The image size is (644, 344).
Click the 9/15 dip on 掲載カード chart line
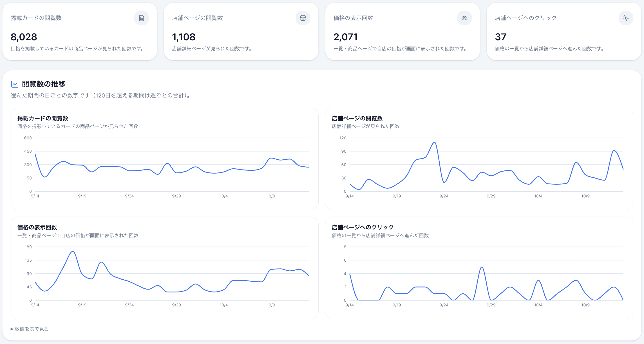coord(45,177)
